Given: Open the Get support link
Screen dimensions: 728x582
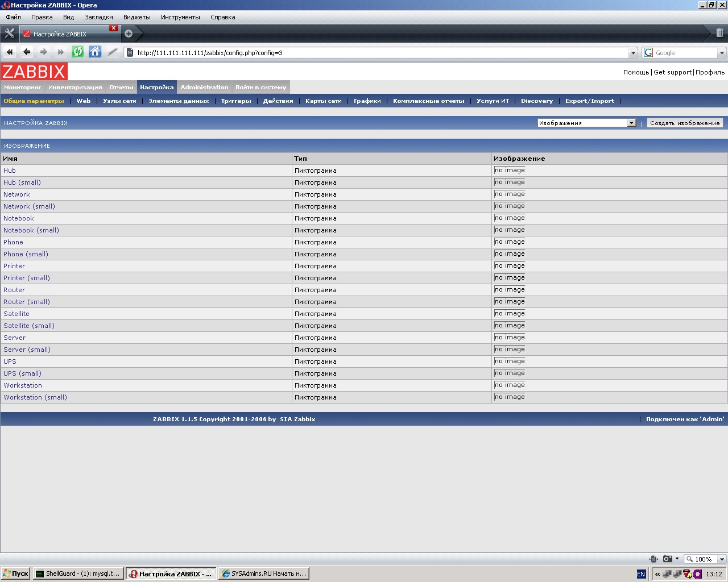Looking at the screenshot, I should (672, 72).
